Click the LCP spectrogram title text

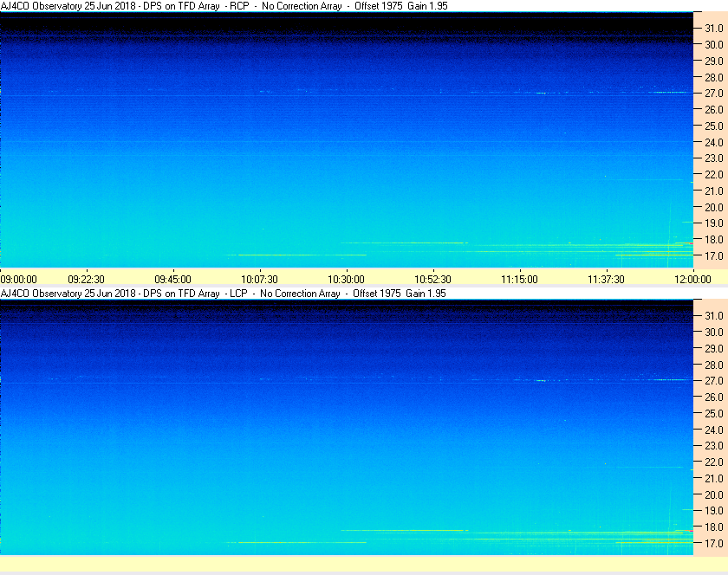[224, 294]
